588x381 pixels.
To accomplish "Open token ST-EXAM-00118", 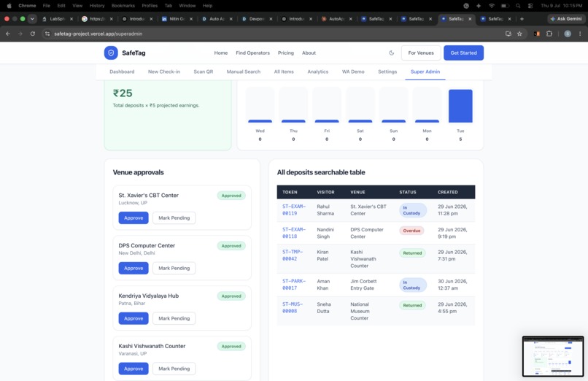I will click(294, 233).
